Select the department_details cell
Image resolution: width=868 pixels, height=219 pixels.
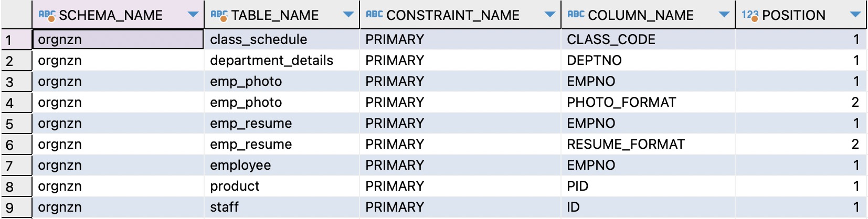tap(282, 60)
